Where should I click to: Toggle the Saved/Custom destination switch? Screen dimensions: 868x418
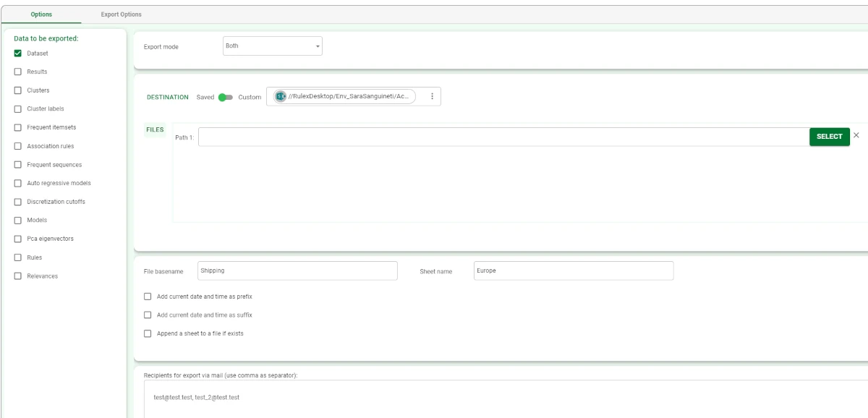click(226, 97)
